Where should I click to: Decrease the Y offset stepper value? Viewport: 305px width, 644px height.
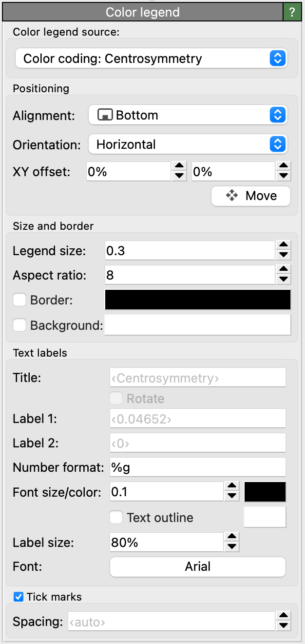coord(283,176)
